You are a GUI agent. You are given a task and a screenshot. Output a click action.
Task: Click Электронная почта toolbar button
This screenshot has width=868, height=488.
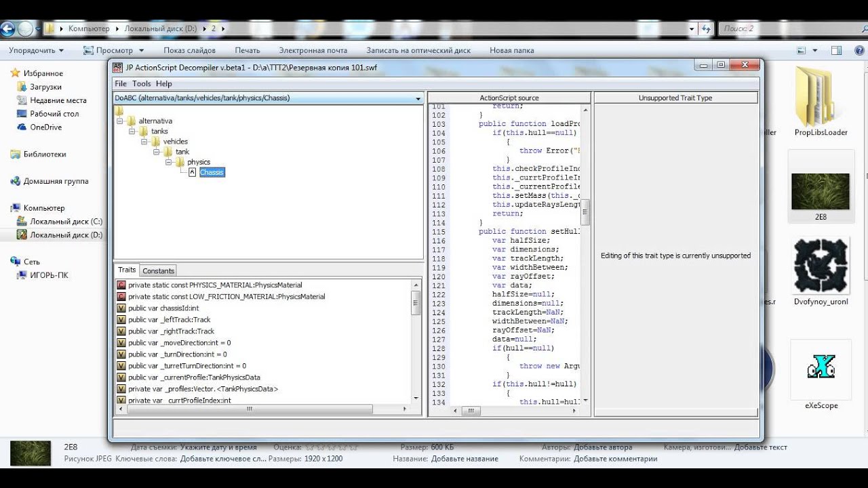click(x=313, y=50)
